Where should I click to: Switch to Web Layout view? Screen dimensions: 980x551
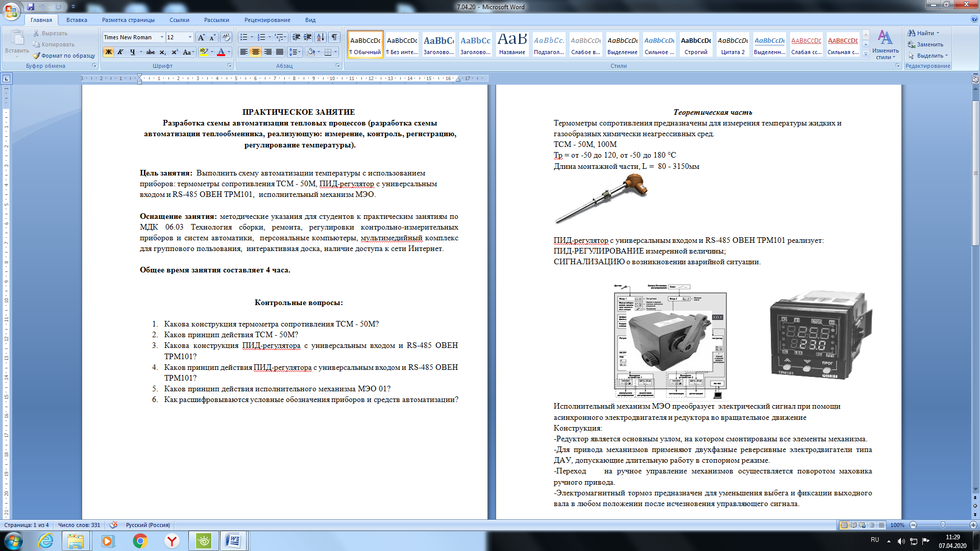tap(863, 525)
